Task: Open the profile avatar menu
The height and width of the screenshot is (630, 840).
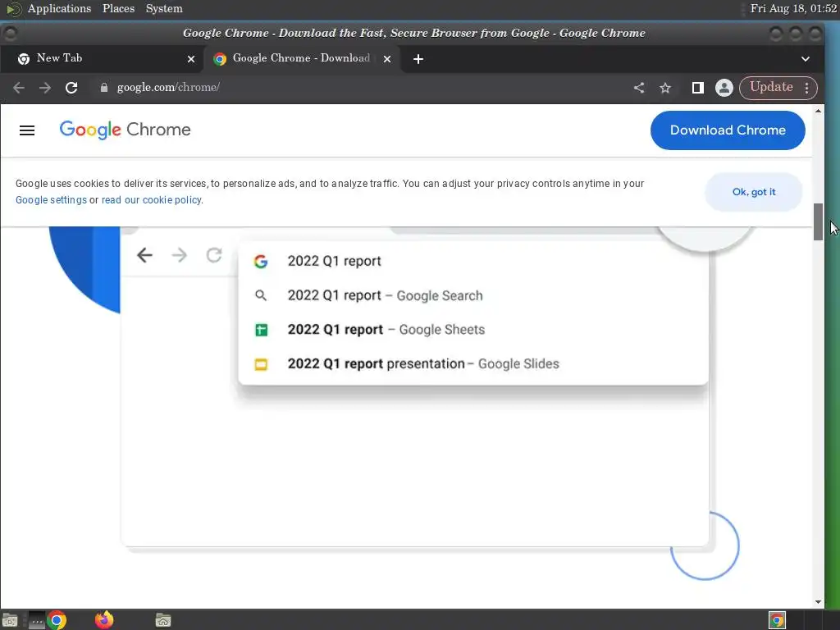Action: (x=724, y=88)
